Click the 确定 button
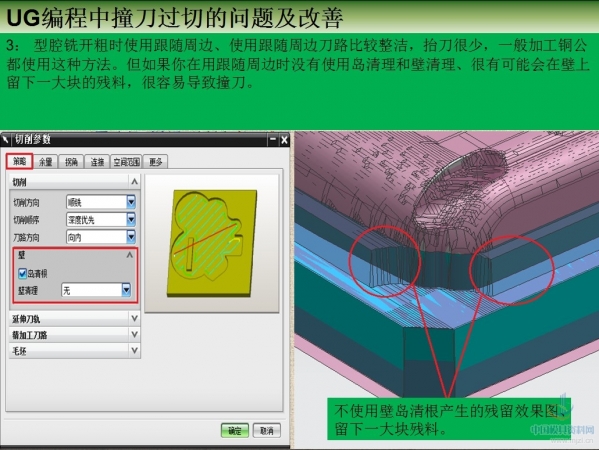The image size is (599, 450). (235, 431)
